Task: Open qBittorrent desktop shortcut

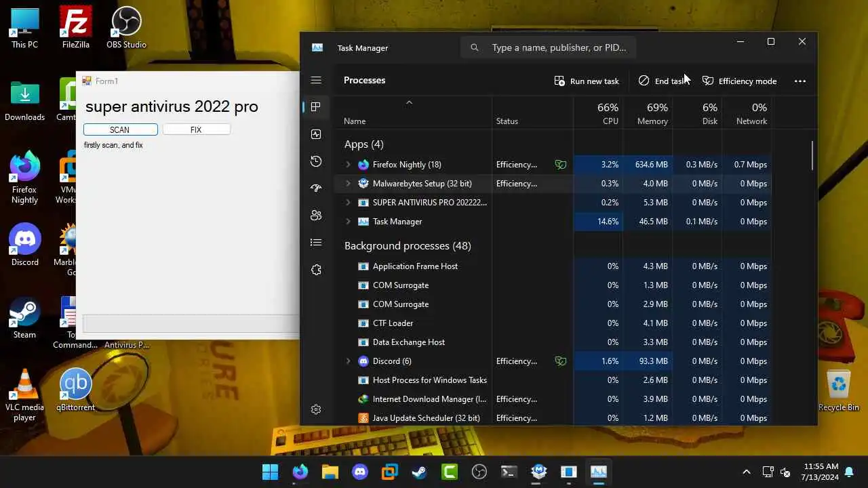Action: pyautogui.click(x=76, y=390)
